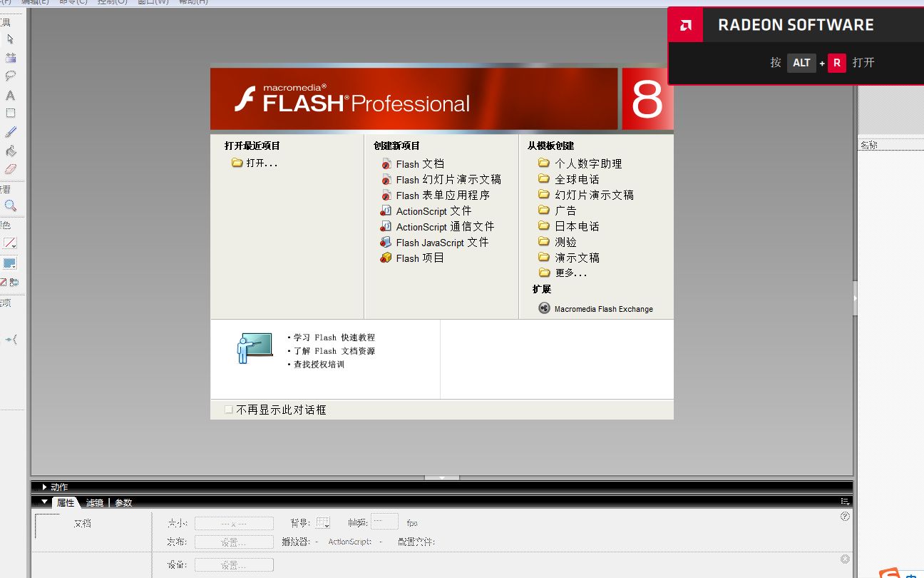The width and height of the screenshot is (924, 578).
Task: Create a new Flash 文档
Action: (420, 163)
